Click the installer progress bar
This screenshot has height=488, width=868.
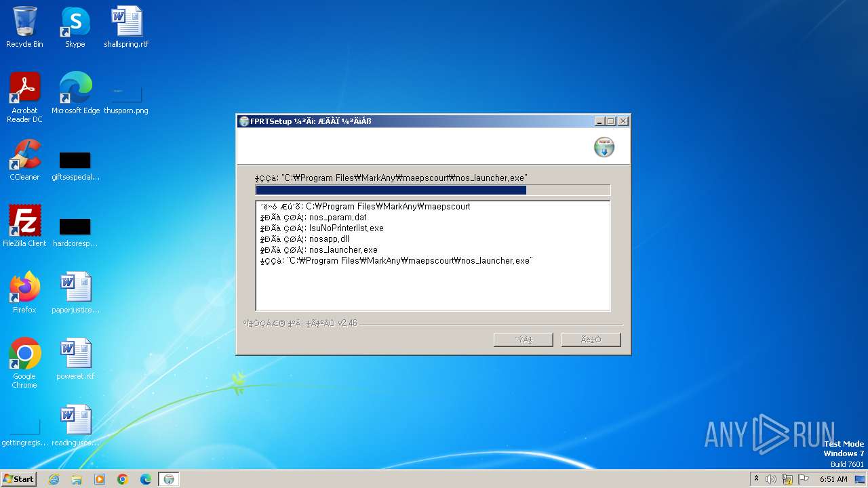pos(433,190)
